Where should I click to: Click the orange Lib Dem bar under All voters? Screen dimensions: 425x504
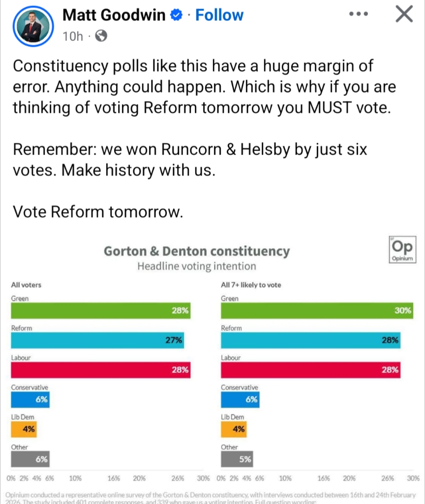(x=24, y=429)
